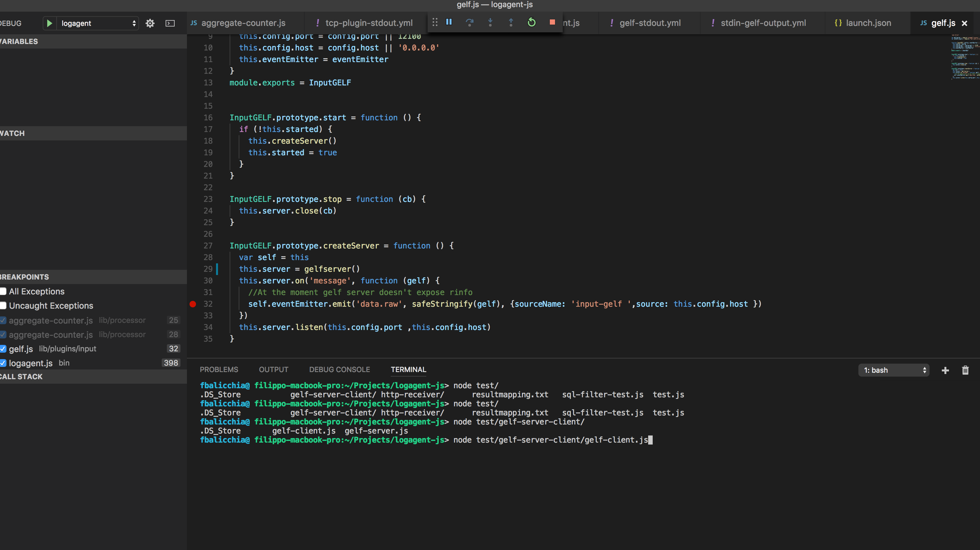Viewport: 980px width, 550px height.
Task: Click the code minimap overview
Action: pyautogui.click(x=965, y=57)
